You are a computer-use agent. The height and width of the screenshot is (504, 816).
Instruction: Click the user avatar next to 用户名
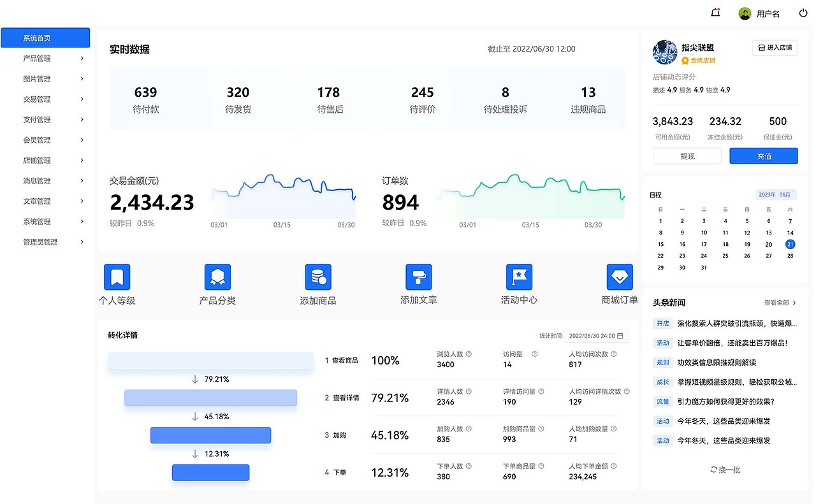(745, 13)
